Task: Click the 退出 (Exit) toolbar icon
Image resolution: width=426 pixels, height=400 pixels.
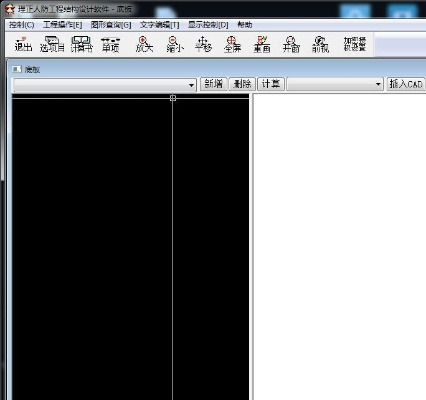Action: pyautogui.click(x=23, y=44)
